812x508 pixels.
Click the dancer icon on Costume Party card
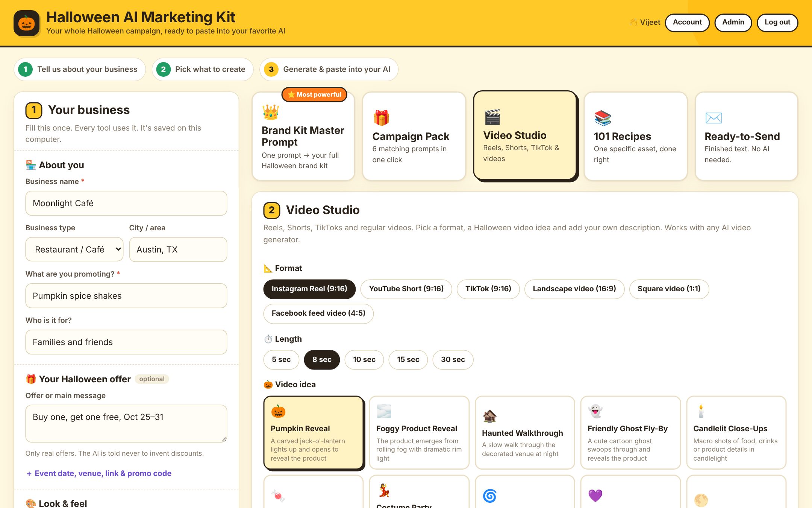pyautogui.click(x=384, y=490)
